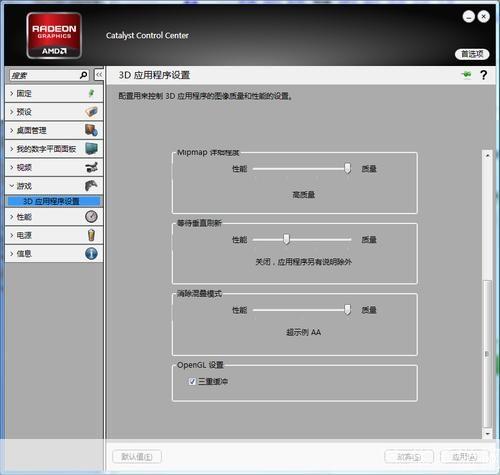Click the 性能 gauge icon
This screenshot has height=475, width=500.
(91, 217)
